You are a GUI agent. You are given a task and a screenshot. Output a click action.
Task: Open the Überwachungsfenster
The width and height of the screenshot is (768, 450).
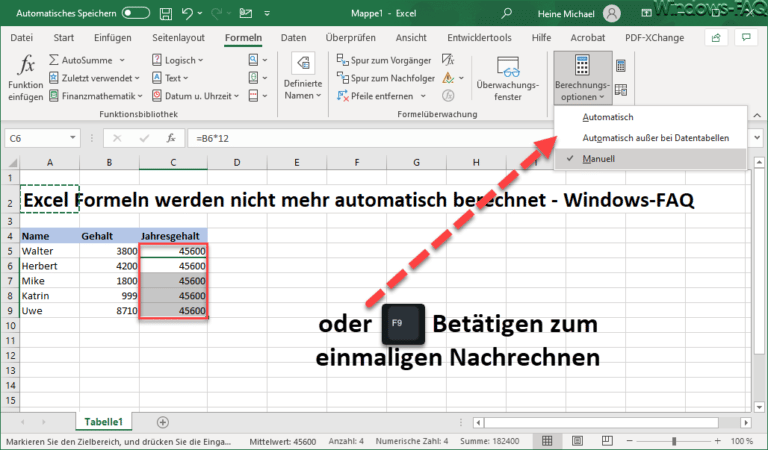[x=507, y=78]
